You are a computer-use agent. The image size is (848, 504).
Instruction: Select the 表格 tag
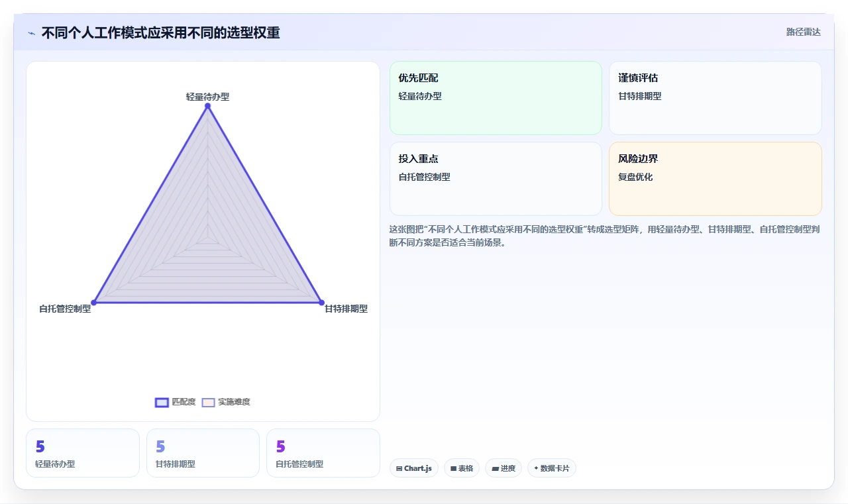[x=461, y=468]
